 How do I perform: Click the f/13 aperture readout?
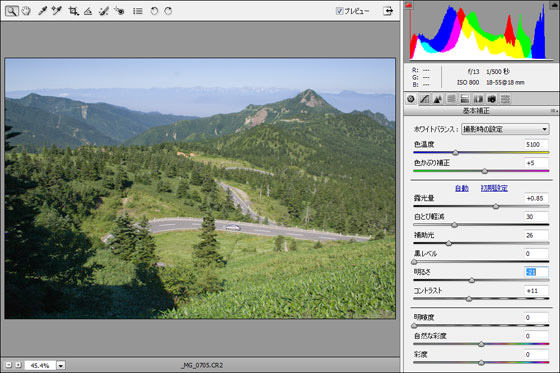click(x=473, y=72)
